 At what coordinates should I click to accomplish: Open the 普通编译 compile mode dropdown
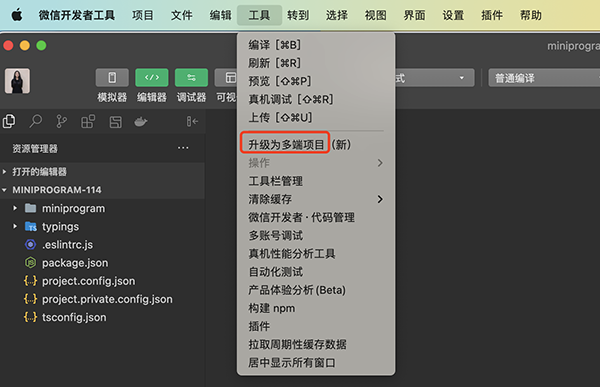(544, 78)
